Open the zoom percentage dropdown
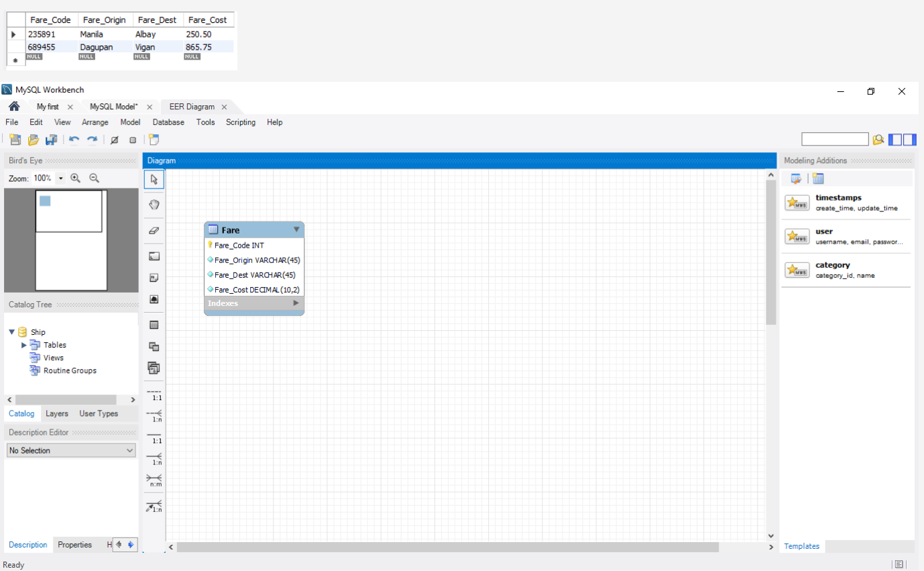This screenshot has height=571, width=924. tap(60, 178)
